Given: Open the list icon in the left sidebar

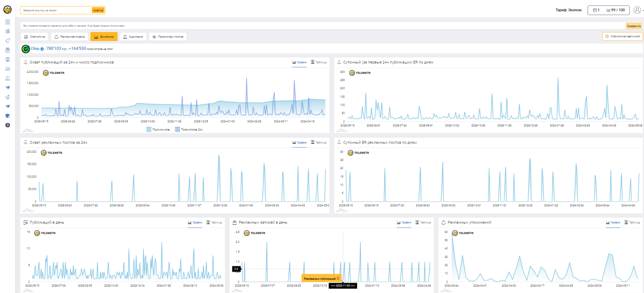Looking at the screenshot, I should tap(8, 22).
